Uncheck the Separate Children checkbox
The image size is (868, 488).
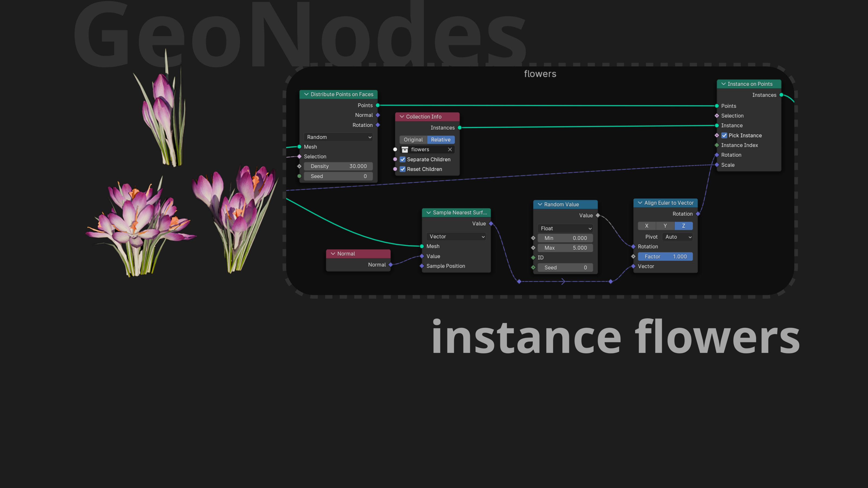[403, 159]
